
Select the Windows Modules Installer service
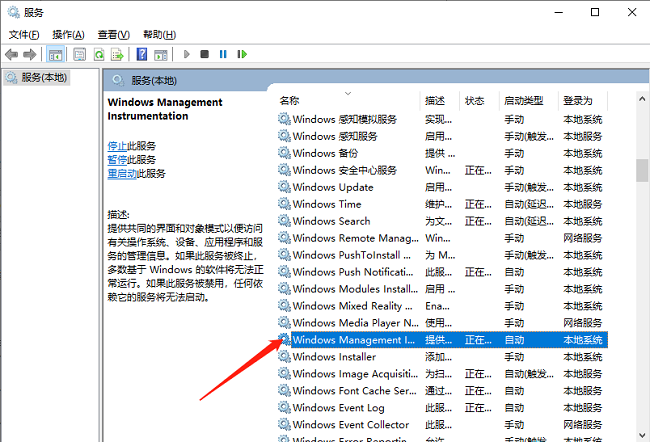(442, 289)
